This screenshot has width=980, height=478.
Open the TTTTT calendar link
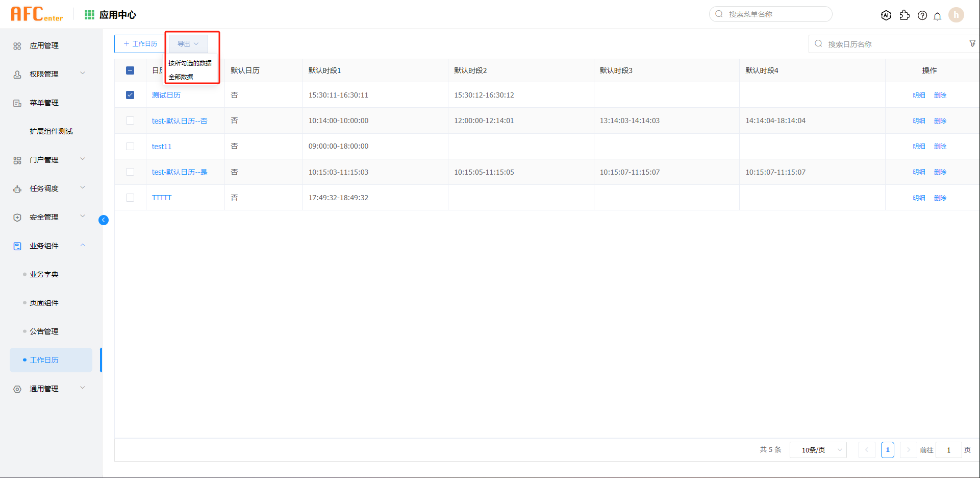click(x=162, y=198)
